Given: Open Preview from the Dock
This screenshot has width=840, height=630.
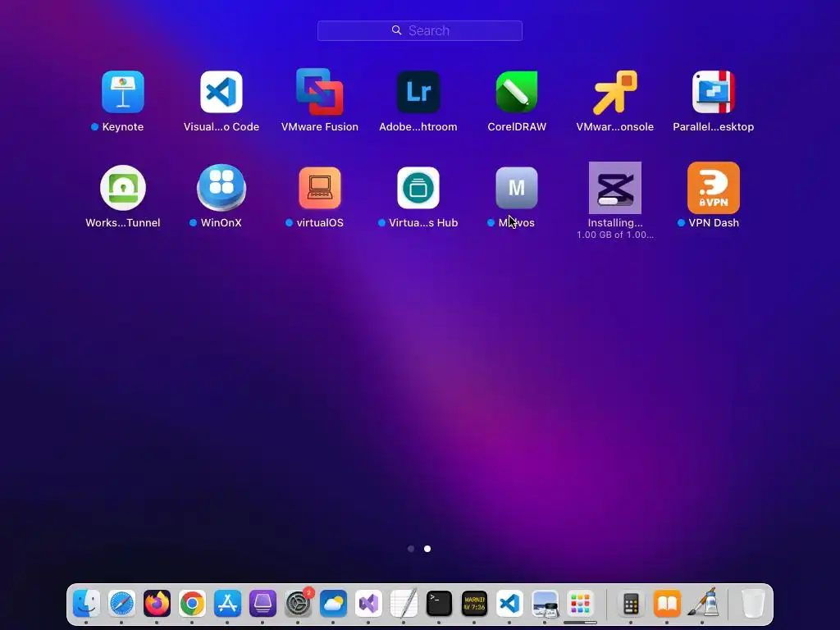Looking at the screenshot, I should tap(545, 604).
